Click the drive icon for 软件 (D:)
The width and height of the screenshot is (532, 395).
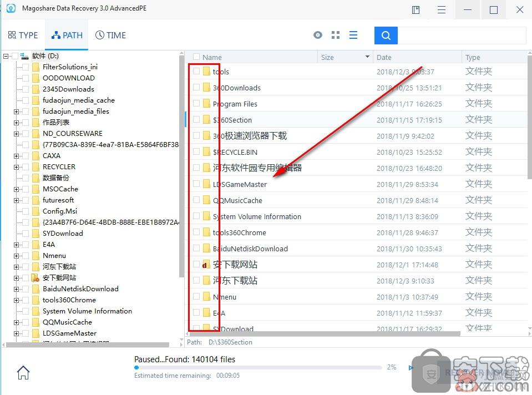24,56
